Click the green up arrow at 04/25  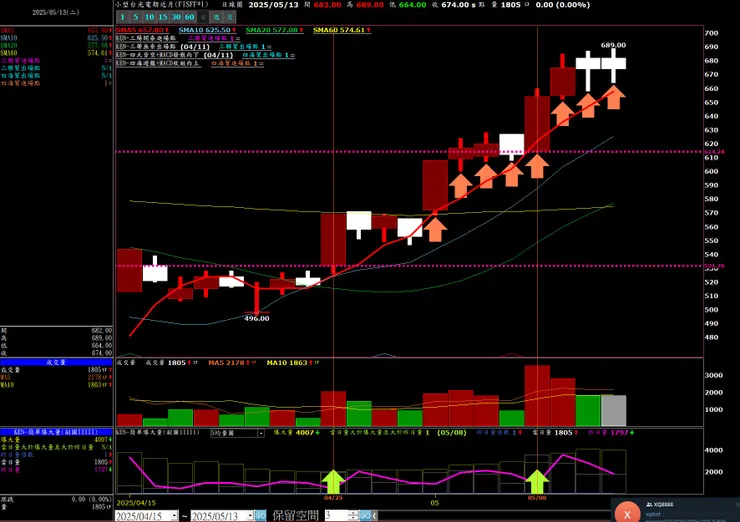(x=334, y=481)
